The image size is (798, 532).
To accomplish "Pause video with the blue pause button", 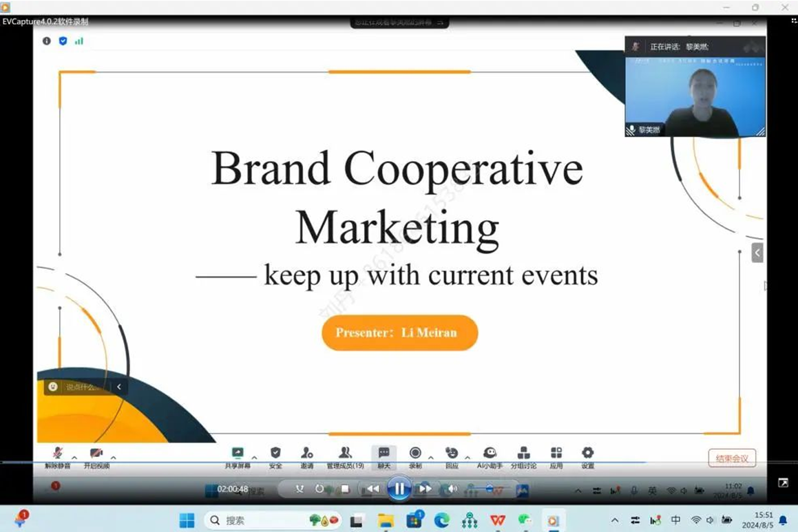I will click(399, 489).
